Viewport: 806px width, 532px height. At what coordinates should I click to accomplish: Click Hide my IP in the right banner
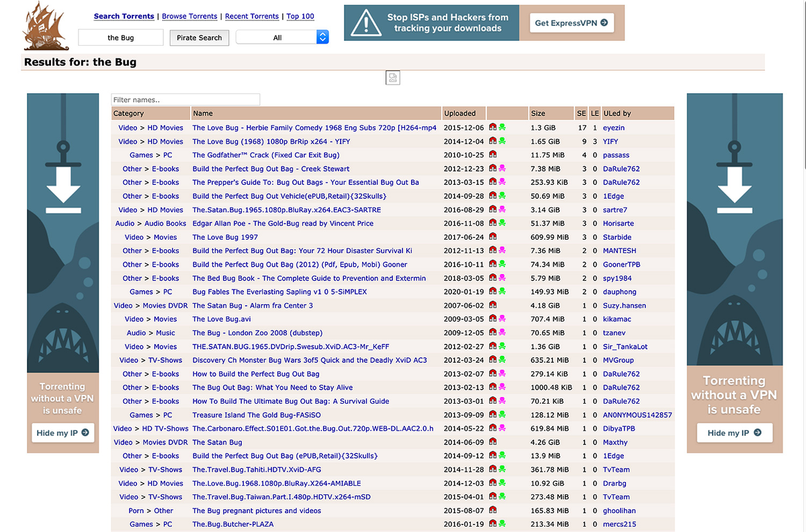(x=734, y=433)
